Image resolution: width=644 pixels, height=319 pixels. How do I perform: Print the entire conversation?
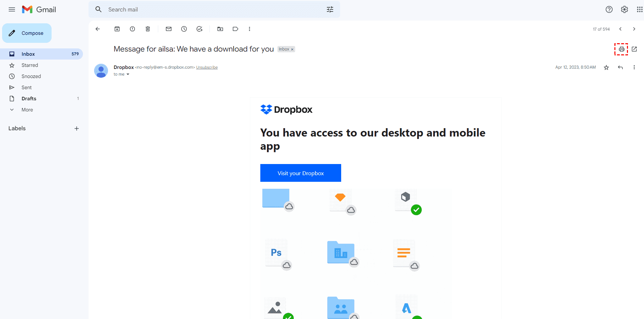click(621, 49)
